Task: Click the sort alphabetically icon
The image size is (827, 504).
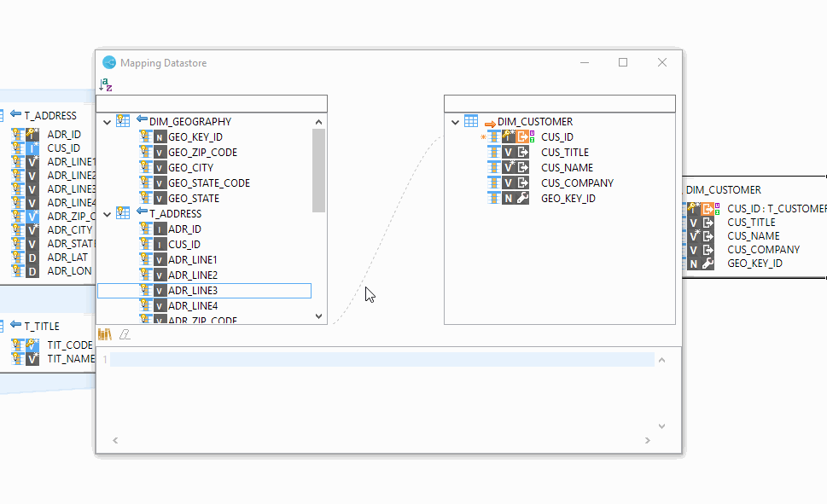Action: click(105, 84)
